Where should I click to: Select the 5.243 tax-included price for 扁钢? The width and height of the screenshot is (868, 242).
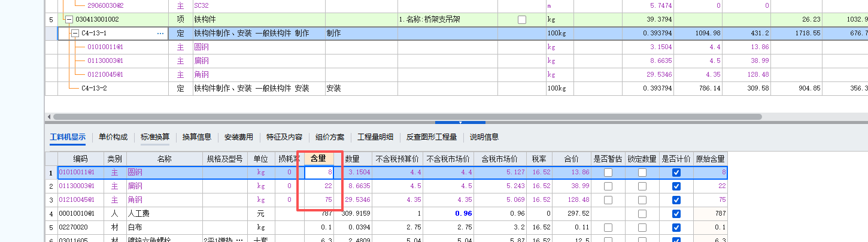(500, 186)
